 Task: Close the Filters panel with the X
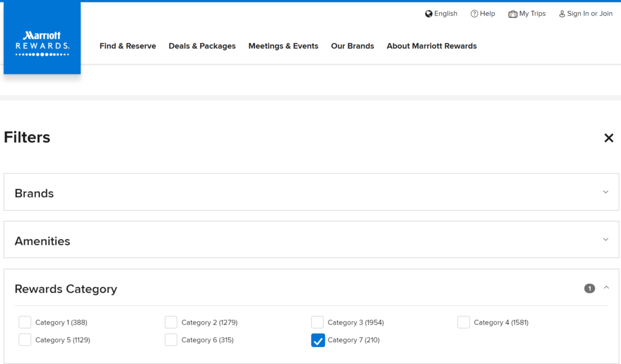pos(609,138)
